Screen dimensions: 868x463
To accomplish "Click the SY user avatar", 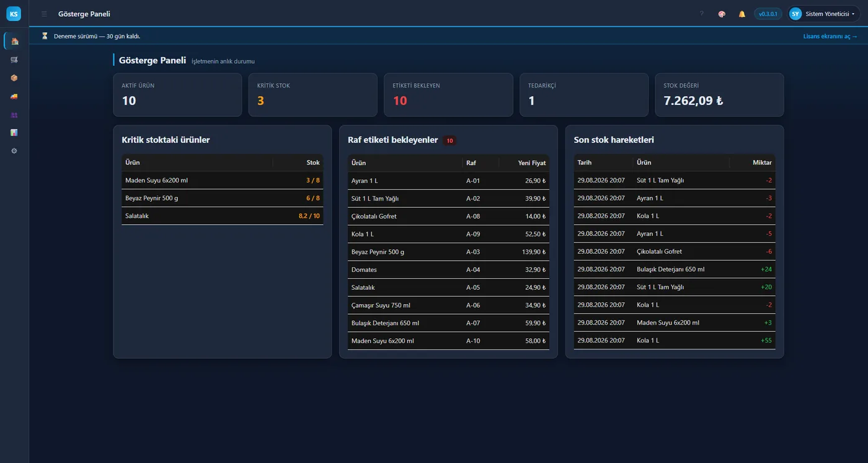I will tap(795, 14).
